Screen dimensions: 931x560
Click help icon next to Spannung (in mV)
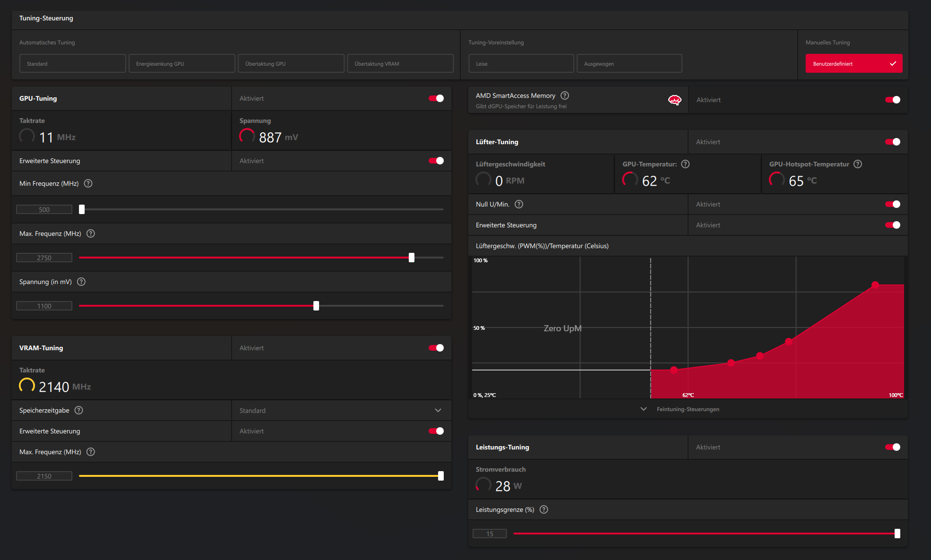coord(81,282)
